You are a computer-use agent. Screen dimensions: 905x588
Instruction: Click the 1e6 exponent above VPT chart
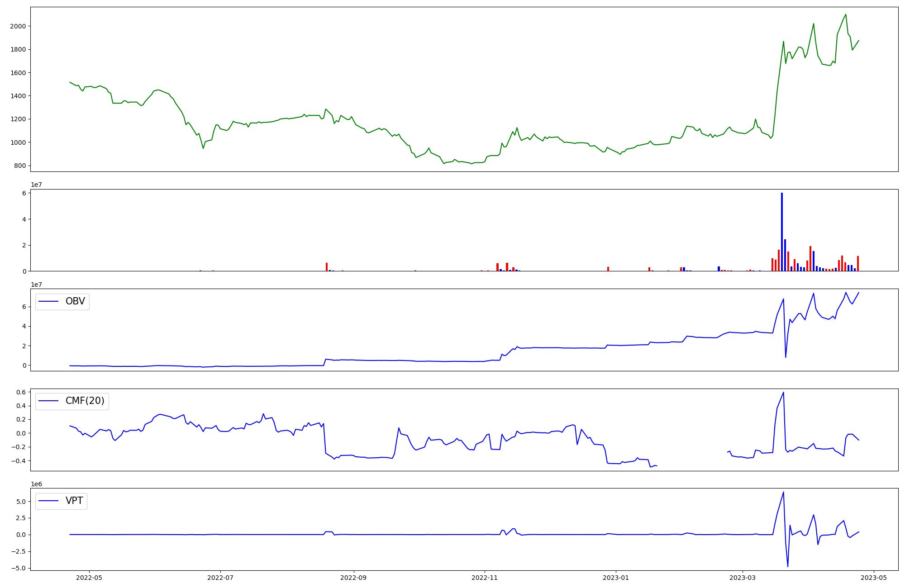pyautogui.click(x=36, y=484)
